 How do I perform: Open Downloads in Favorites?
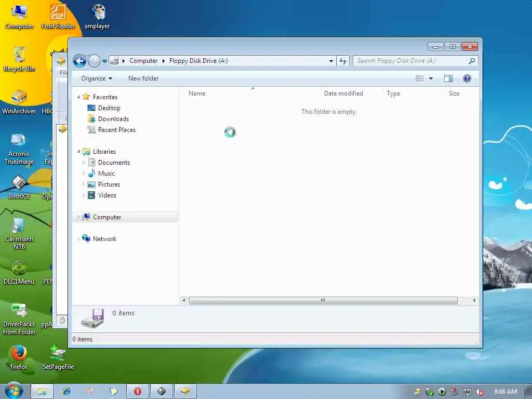point(113,119)
